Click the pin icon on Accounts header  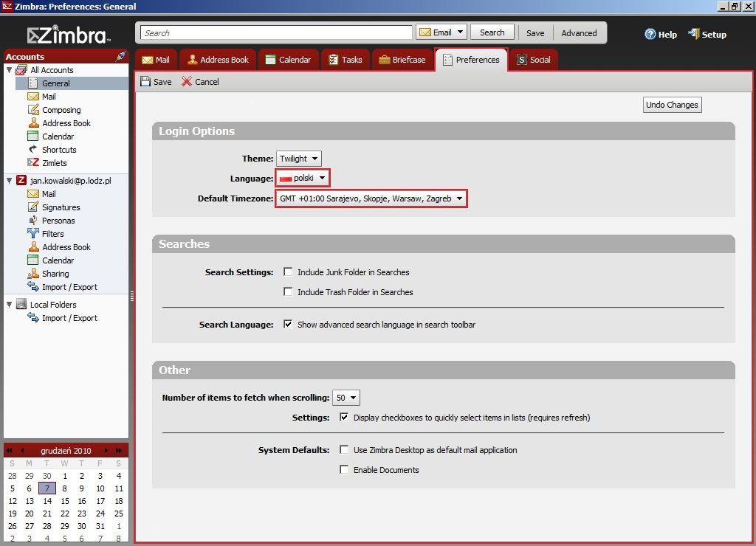tap(120, 56)
